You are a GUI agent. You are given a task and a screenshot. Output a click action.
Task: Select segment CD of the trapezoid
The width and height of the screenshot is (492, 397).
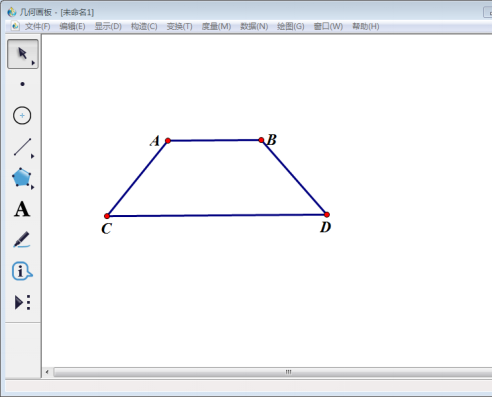coord(217,215)
